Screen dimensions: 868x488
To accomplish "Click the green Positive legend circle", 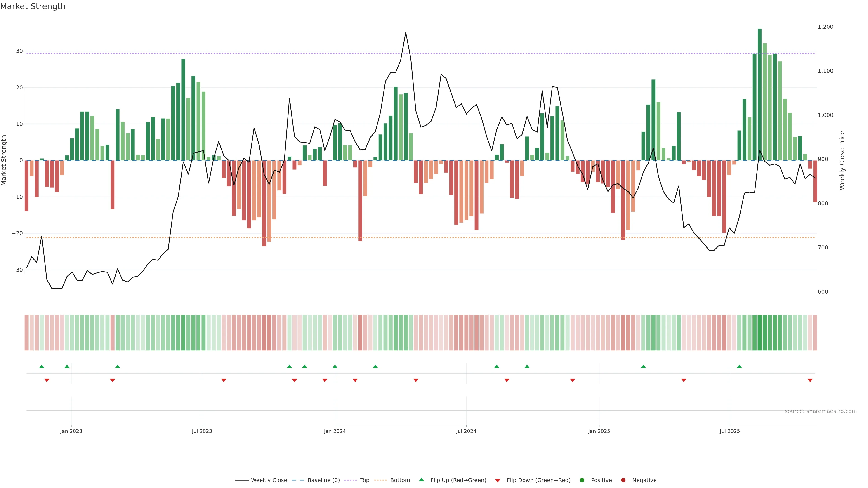I will (582, 480).
